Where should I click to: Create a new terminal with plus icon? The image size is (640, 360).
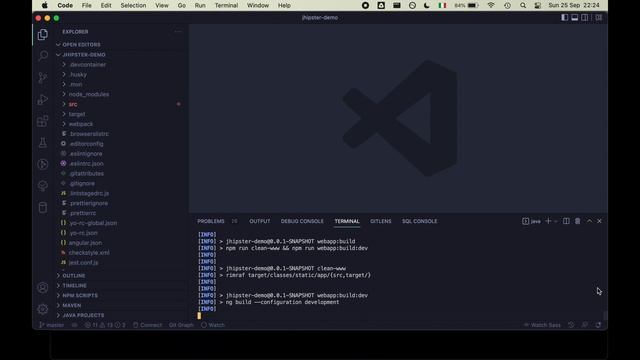[548, 221]
